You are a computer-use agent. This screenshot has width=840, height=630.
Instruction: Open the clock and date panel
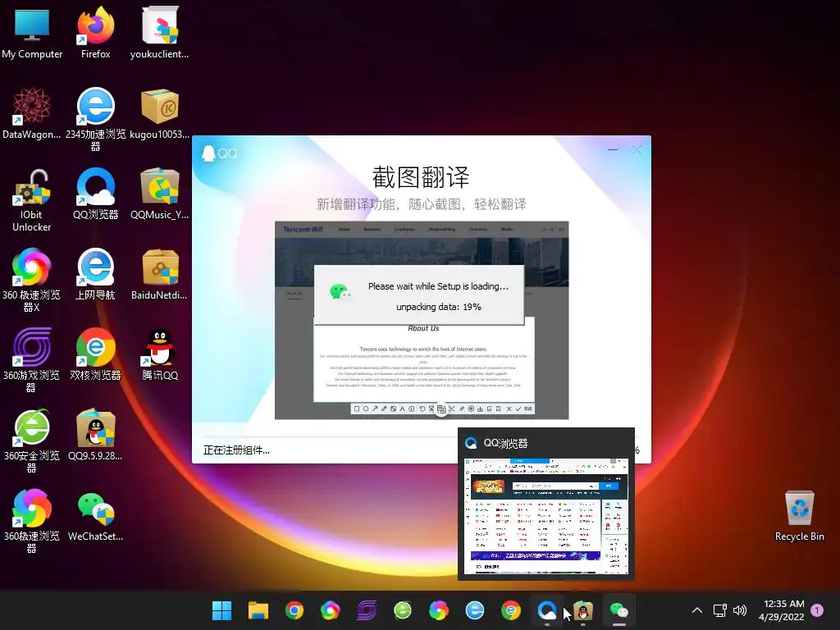[782, 610]
